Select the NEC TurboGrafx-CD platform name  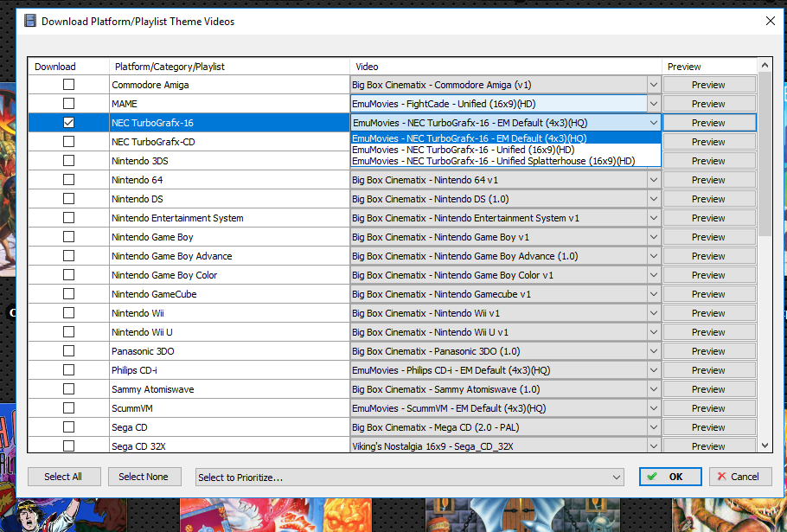pos(153,142)
